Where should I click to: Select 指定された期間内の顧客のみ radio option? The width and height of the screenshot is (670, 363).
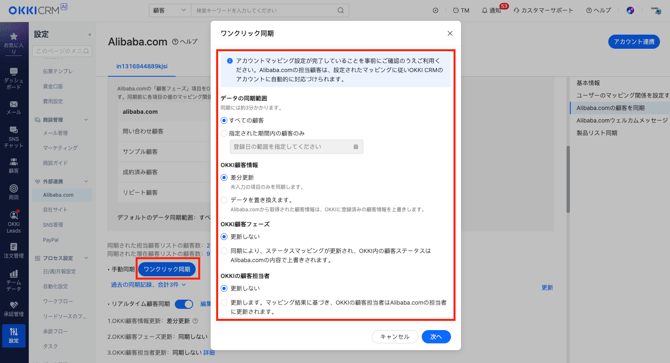224,133
